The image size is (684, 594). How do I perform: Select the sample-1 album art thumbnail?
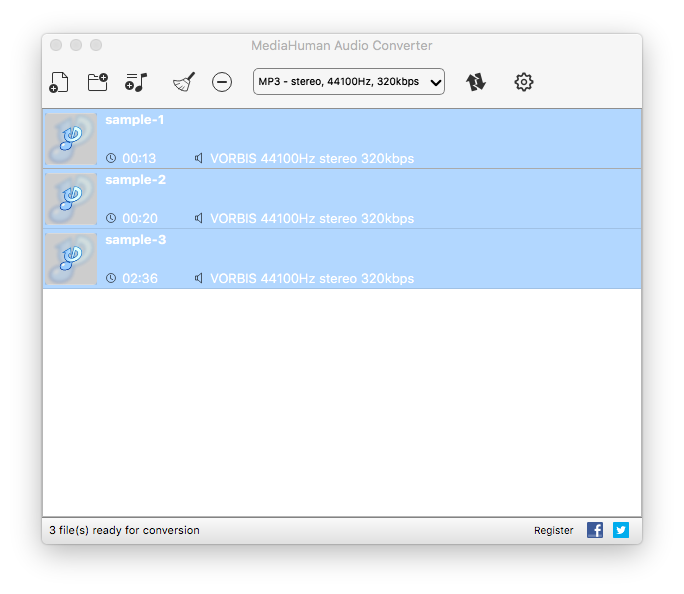point(71,139)
